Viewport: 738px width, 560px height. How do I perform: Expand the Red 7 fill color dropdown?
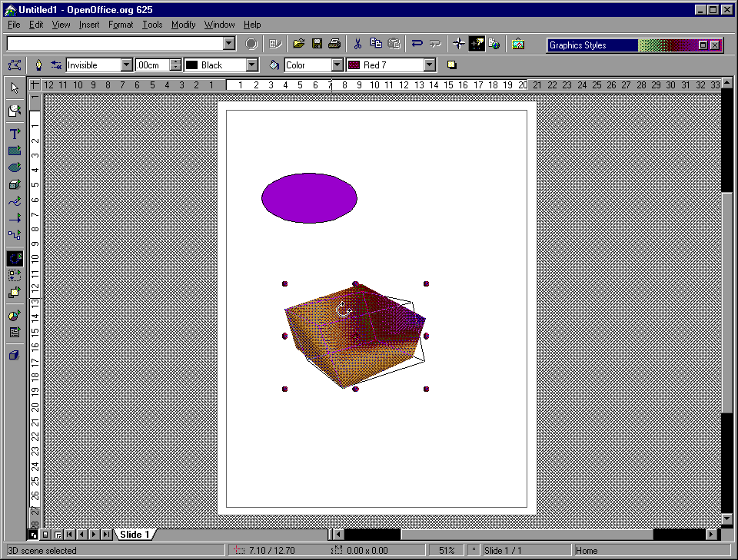coord(430,65)
